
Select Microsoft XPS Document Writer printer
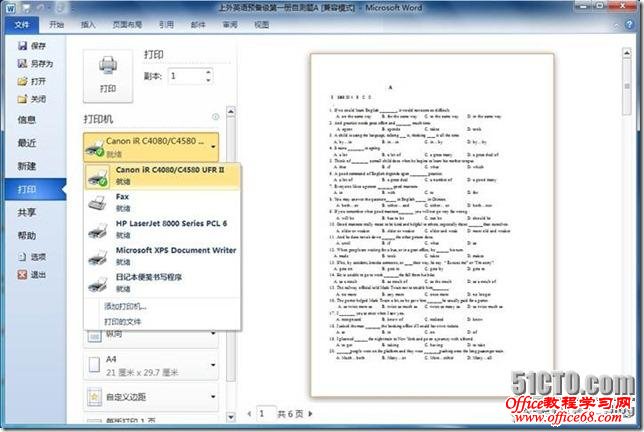(162, 256)
